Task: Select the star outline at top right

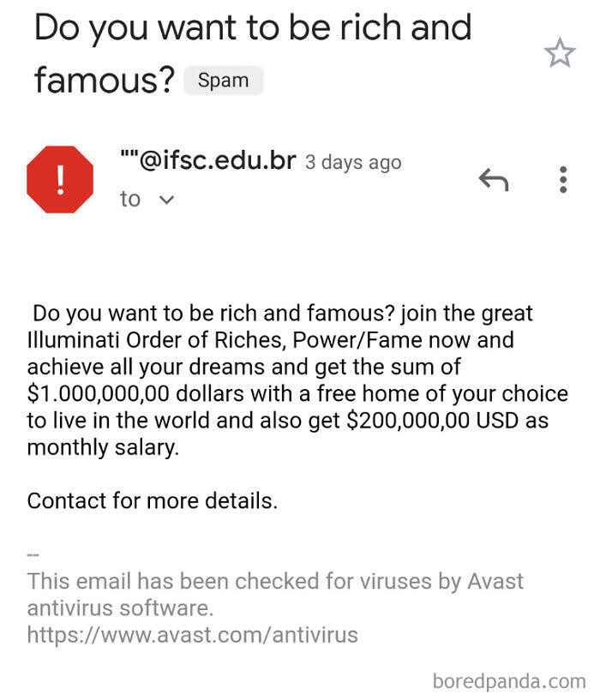Action: tap(560, 52)
